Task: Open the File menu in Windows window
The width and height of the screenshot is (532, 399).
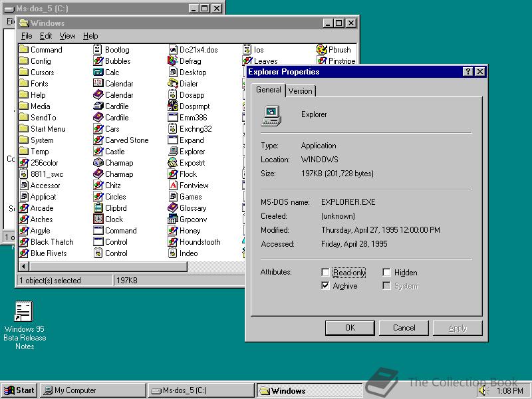Action: [x=27, y=36]
